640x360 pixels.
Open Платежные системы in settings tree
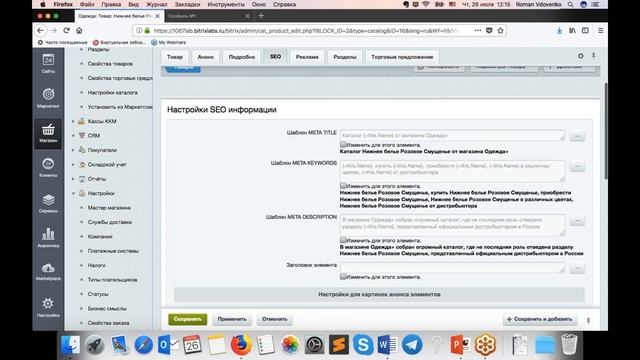click(x=113, y=251)
